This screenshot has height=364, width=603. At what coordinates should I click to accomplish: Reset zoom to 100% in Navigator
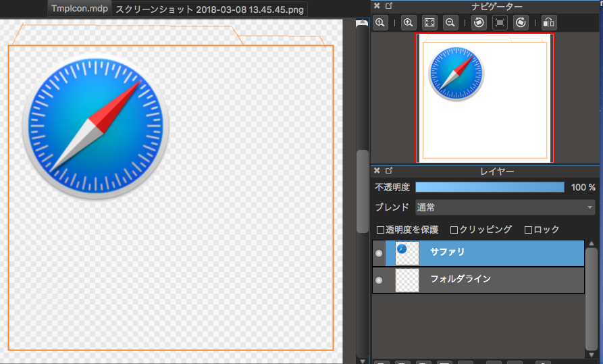tap(380, 23)
